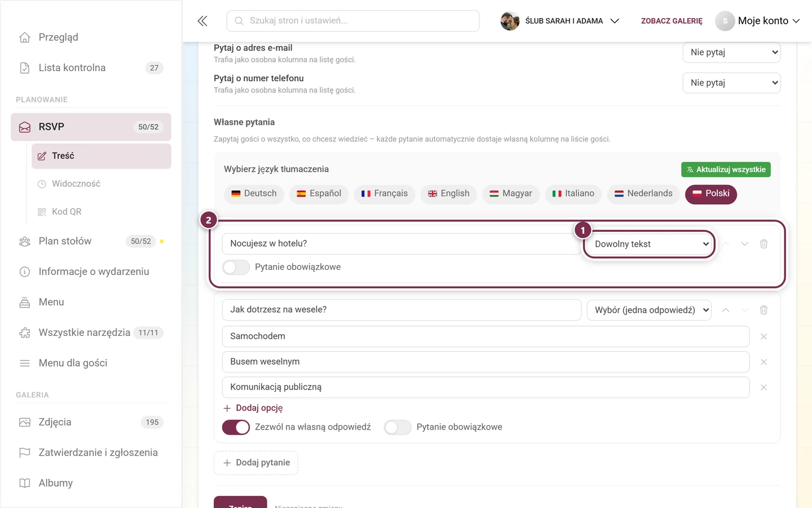Collapse the sidebar with the double-chevron icon
The width and height of the screenshot is (812, 508).
202,21
